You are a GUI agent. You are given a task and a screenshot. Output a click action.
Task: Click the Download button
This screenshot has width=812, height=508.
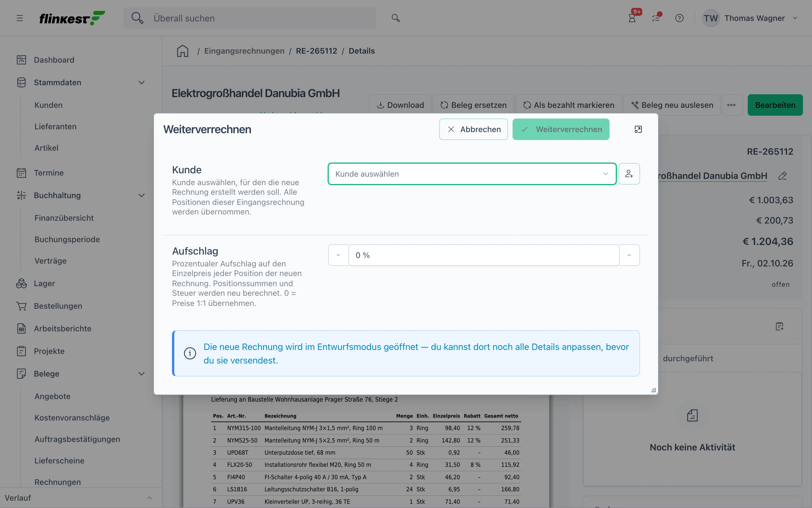click(400, 105)
